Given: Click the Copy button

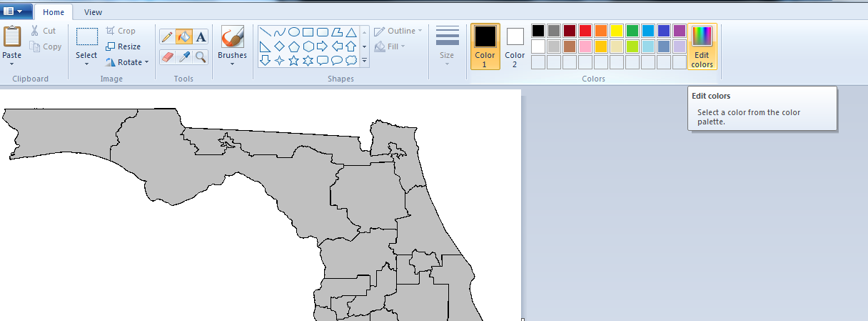Looking at the screenshot, I should click(x=46, y=46).
